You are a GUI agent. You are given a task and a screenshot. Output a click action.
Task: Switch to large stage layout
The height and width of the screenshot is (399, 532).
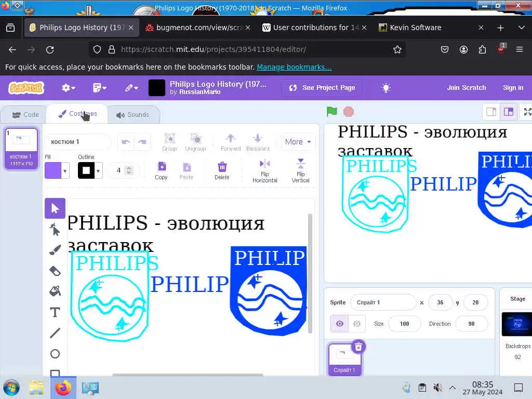click(509, 112)
